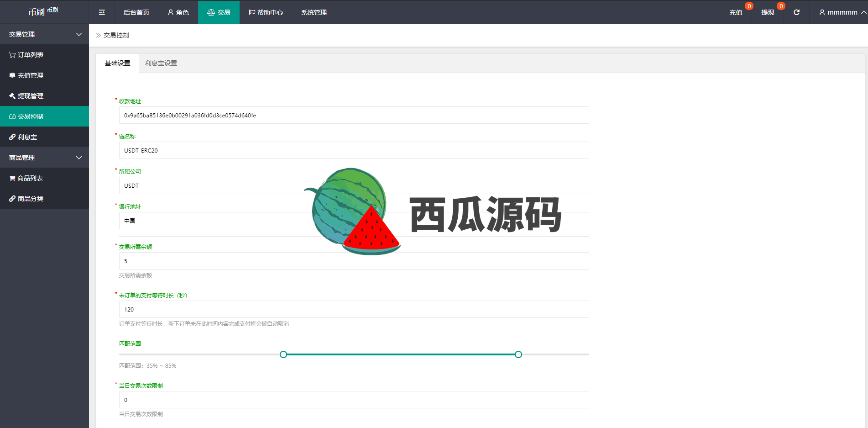This screenshot has width=868, height=428.
Task: Open 商品分类 in the sidebar
Action: pyautogui.click(x=44, y=199)
